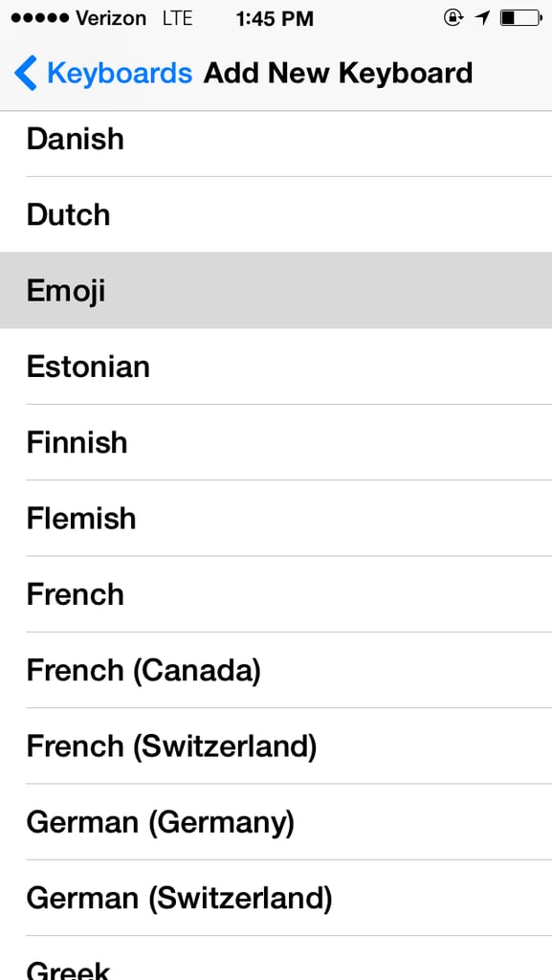Pick the Finnish keyboard
Image resolution: width=552 pixels, height=980 pixels.
click(276, 442)
